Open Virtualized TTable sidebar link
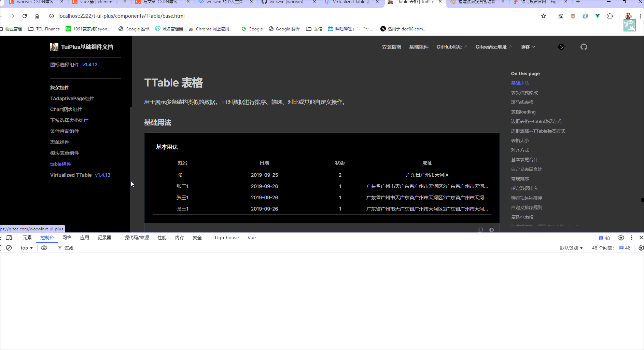The image size is (644, 350). click(x=80, y=175)
